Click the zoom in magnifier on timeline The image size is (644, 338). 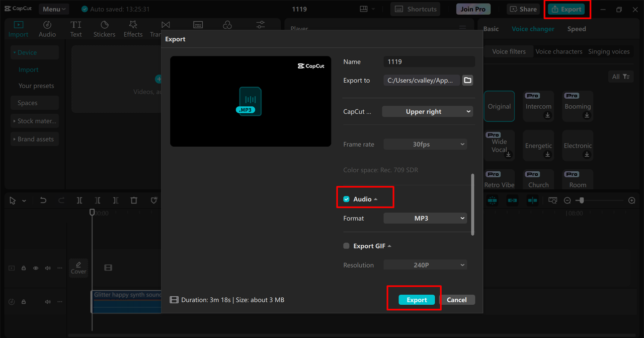tap(632, 200)
